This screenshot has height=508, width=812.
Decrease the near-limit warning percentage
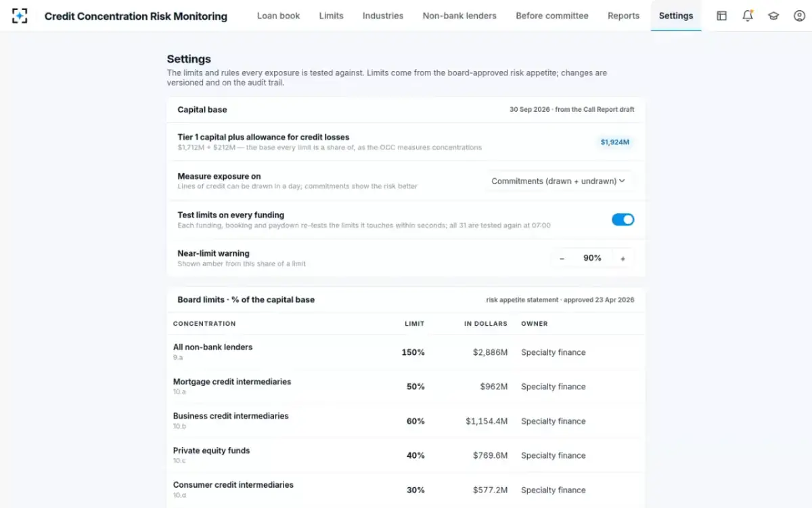(x=562, y=258)
